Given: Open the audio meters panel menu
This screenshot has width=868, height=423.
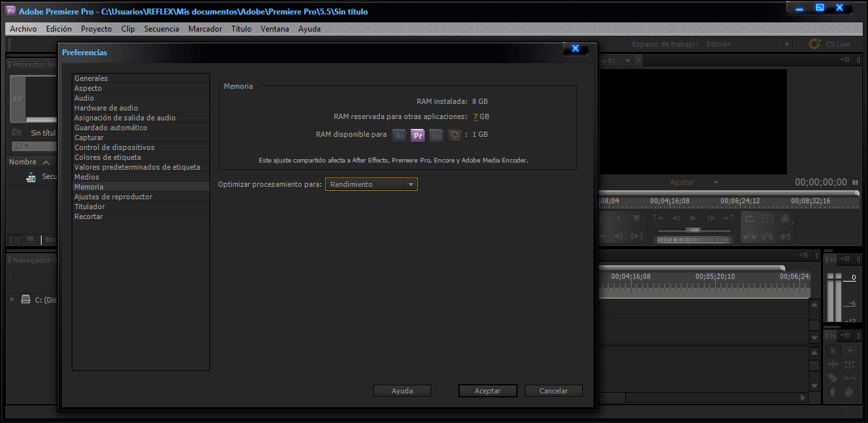Looking at the screenshot, I should (x=844, y=259).
